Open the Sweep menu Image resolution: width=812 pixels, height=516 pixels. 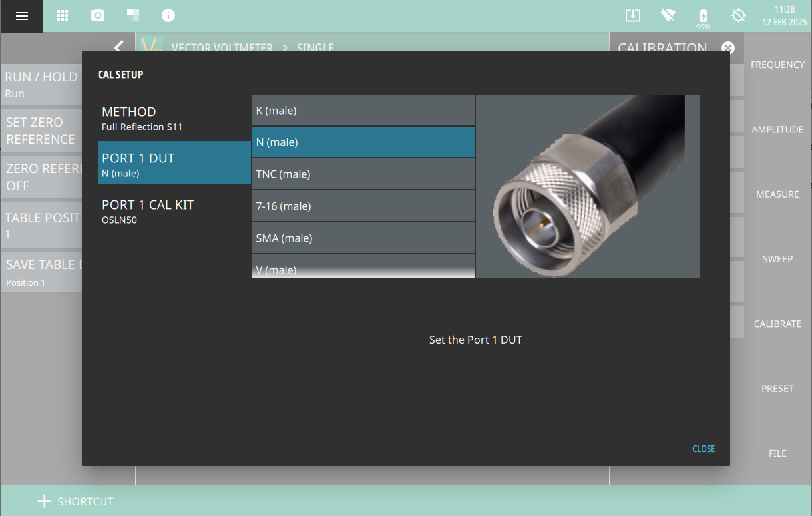[x=777, y=259]
